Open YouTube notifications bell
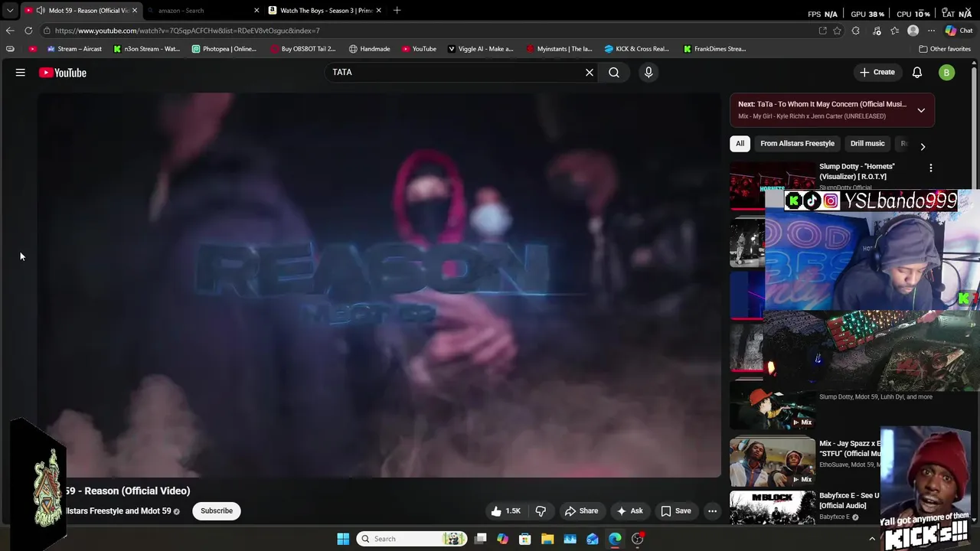 917,72
